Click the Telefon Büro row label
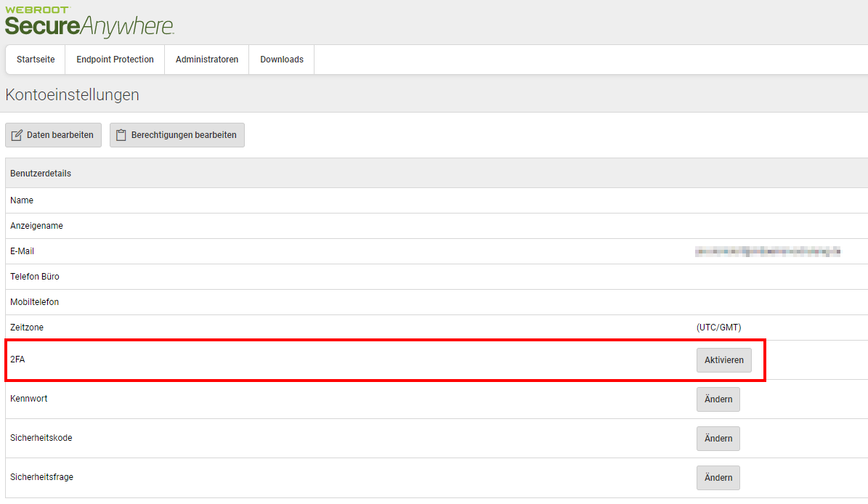 coord(35,277)
